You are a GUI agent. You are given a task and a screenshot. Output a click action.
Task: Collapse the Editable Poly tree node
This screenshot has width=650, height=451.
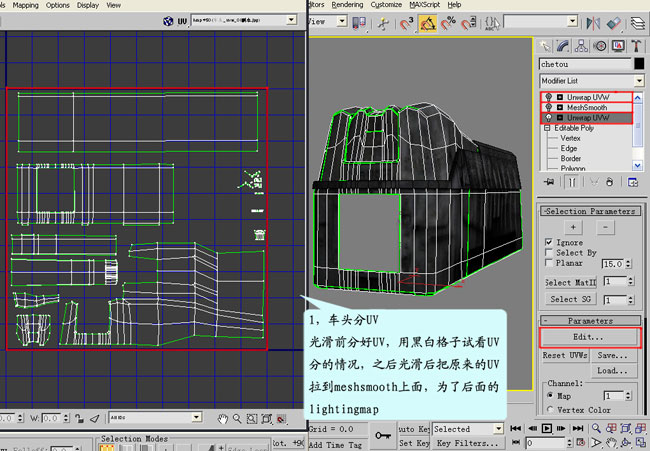547,128
